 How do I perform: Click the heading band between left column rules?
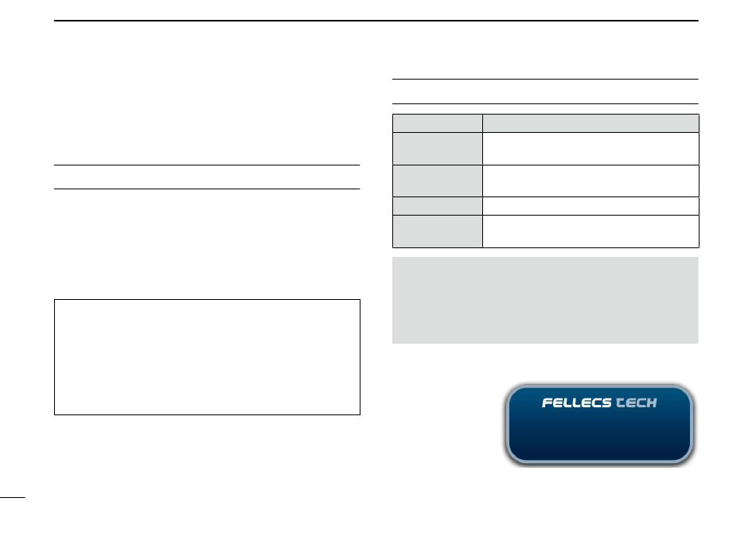tap(208, 177)
